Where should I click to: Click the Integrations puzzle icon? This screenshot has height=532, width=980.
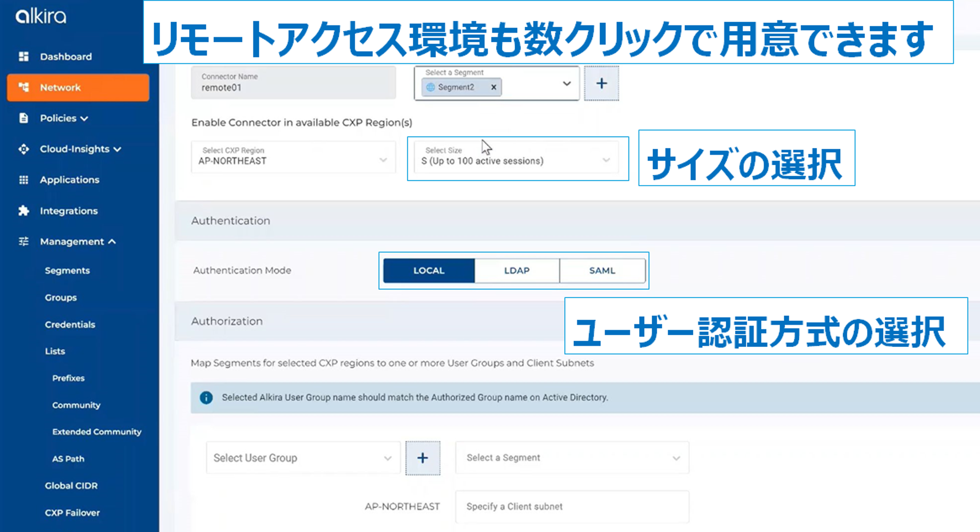pos(23,211)
